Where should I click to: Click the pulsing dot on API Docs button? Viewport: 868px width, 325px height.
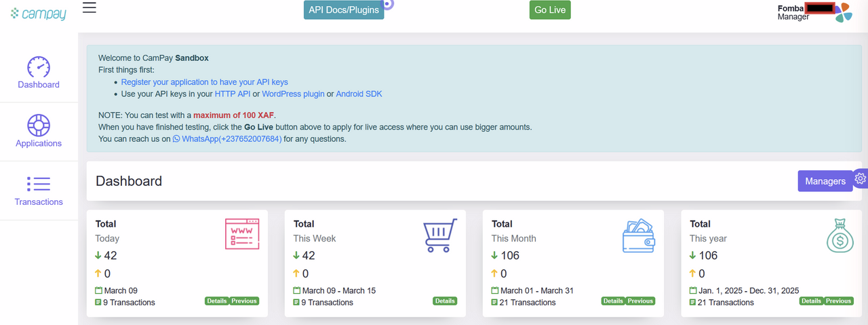pyautogui.click(x=389, y=3)
